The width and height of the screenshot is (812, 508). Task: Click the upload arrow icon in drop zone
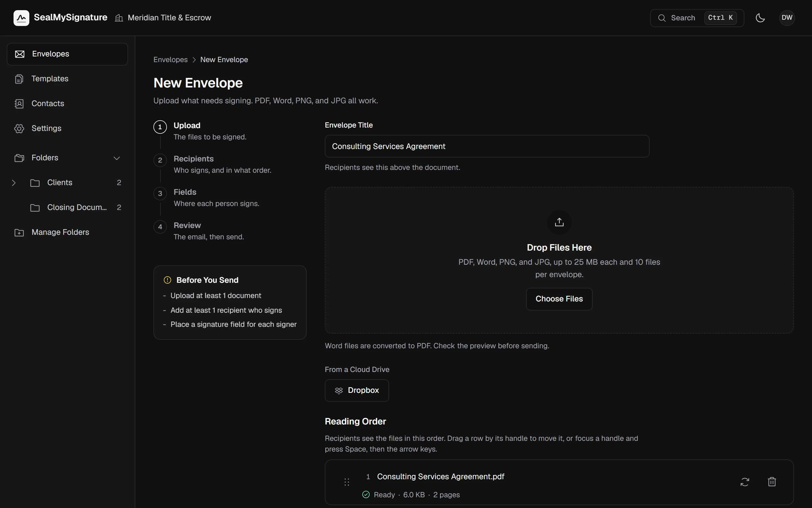559,222
